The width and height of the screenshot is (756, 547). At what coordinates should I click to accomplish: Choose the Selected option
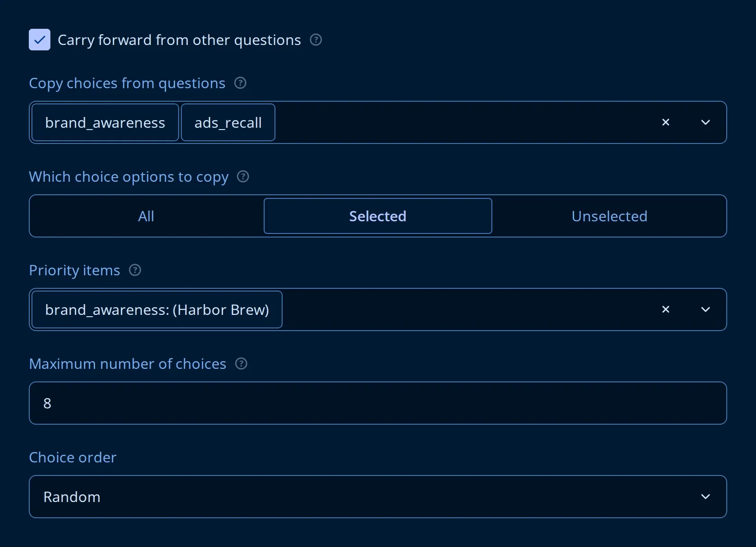378,216
